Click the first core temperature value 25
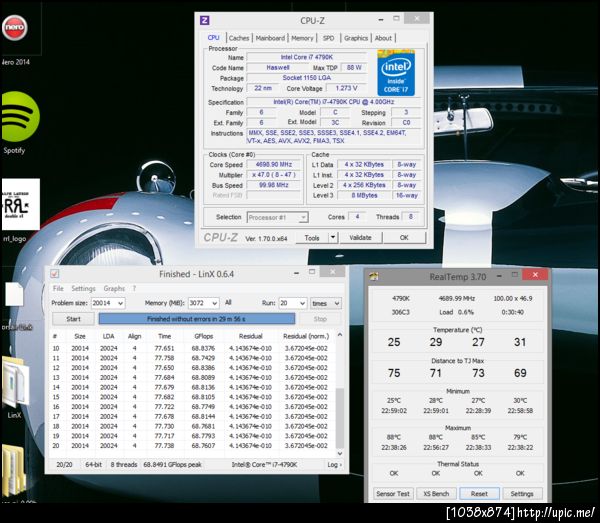The height and width of the screenshot is (523, 600). 394,342
